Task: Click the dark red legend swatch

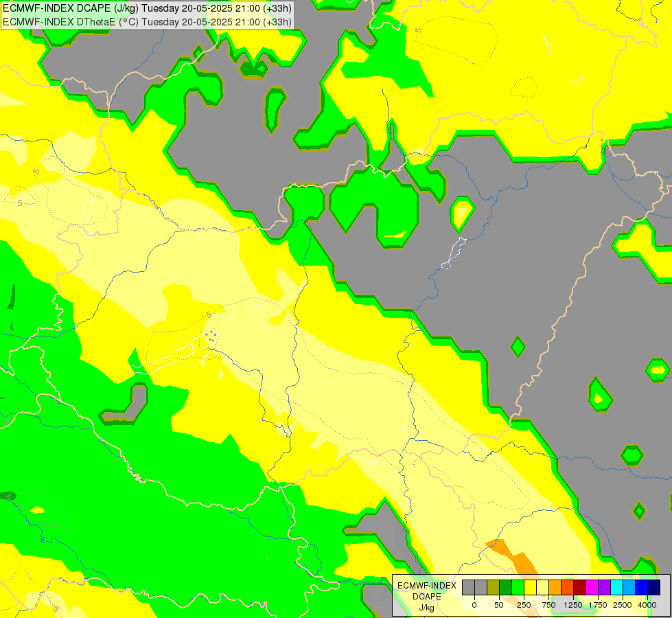Action: coord(580,587)
